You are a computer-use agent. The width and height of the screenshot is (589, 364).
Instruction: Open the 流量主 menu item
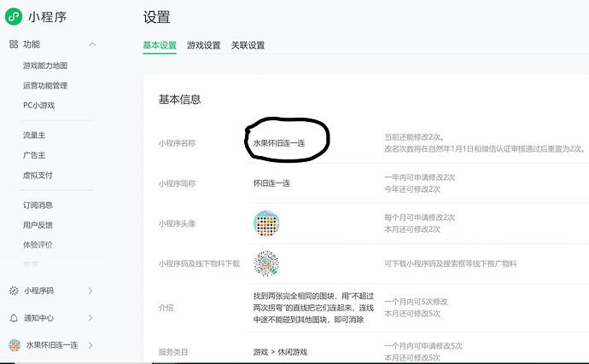(34, 135)
